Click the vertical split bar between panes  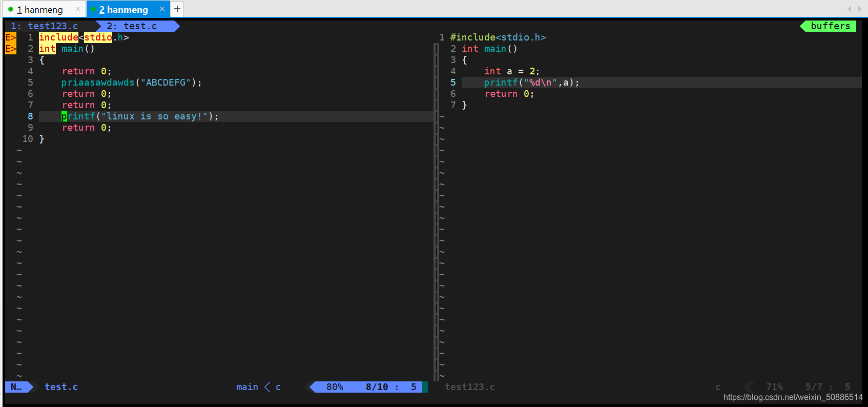tap(436, 212)
